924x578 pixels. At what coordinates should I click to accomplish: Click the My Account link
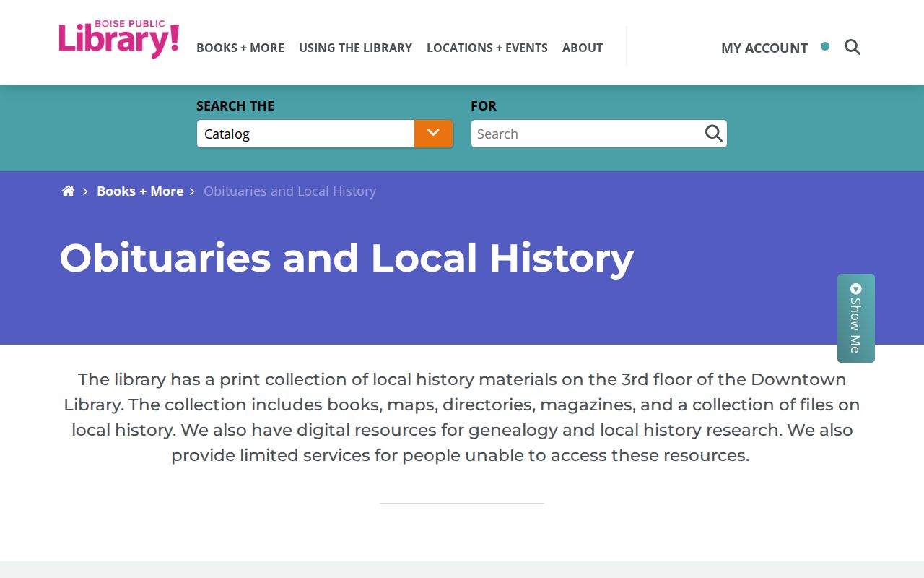(x=764, y=48)
